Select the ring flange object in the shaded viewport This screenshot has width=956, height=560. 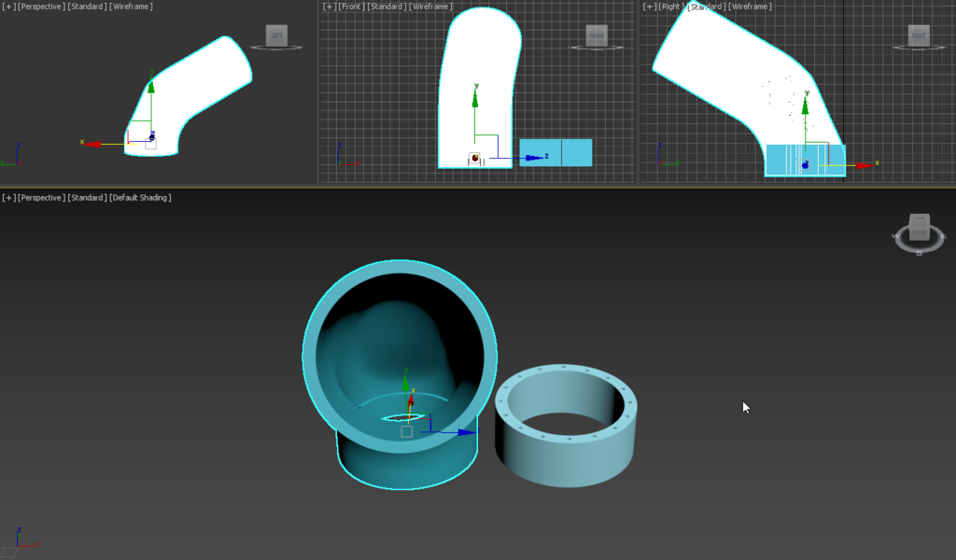tap(567, 426)
